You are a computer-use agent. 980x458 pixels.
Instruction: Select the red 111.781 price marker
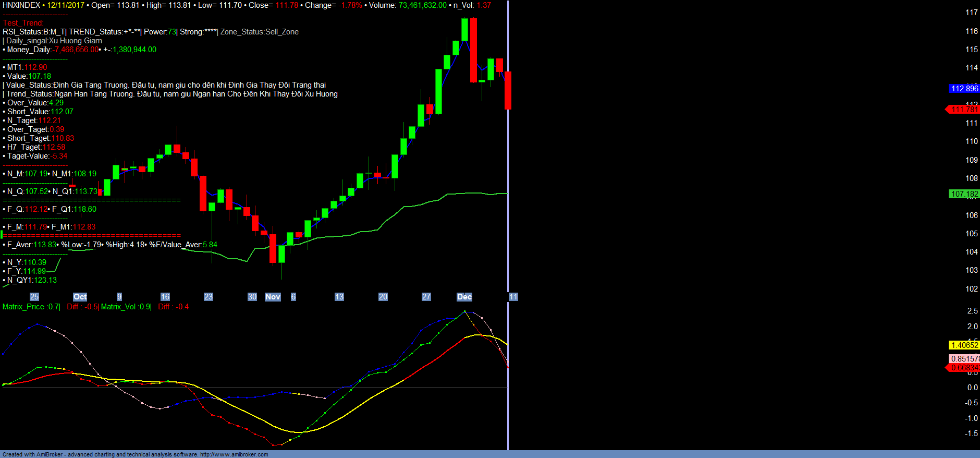[x=964, y=110]
